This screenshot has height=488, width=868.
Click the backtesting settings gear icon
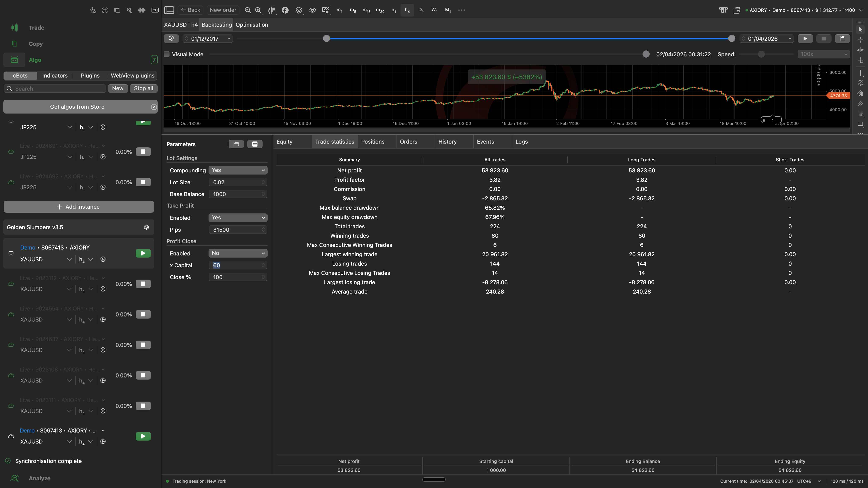coord(171,38)
